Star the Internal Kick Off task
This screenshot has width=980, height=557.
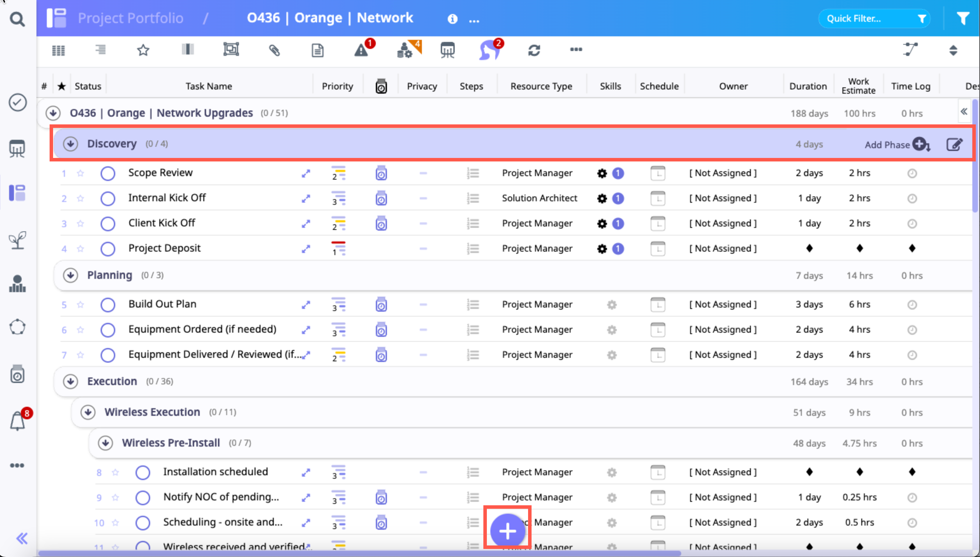(80, 198)
